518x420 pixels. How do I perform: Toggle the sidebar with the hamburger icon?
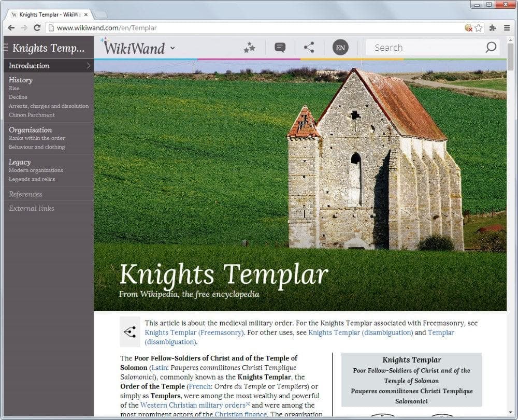(x=6, y=48)
